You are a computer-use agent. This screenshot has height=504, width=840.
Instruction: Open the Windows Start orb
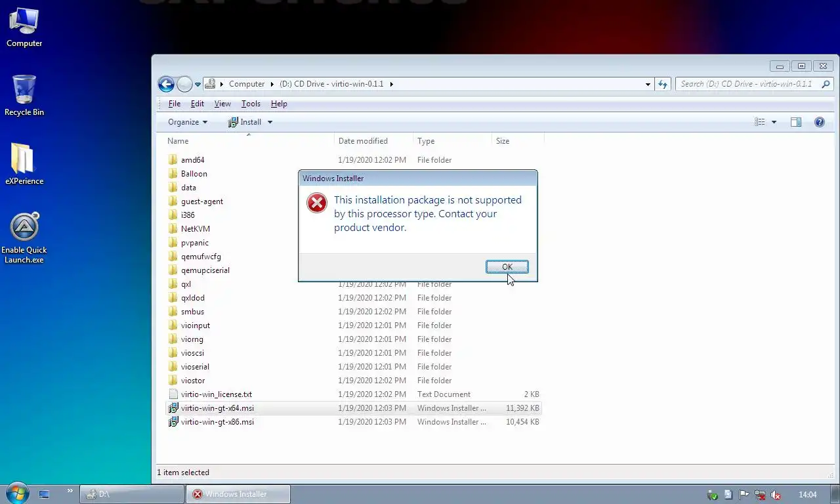pyautogui.click(x=16, y=493)
